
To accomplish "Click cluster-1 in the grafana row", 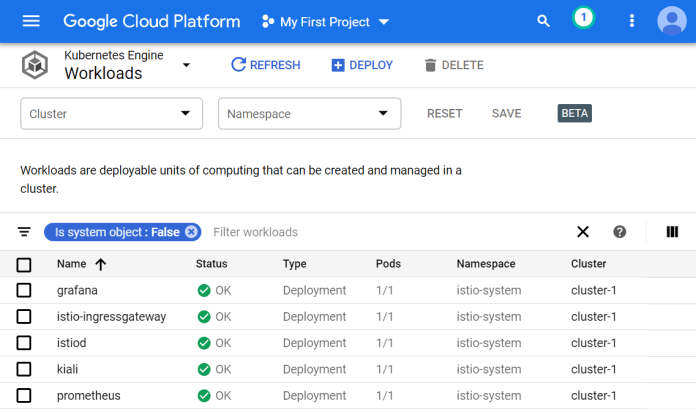I will coord(593,290).
